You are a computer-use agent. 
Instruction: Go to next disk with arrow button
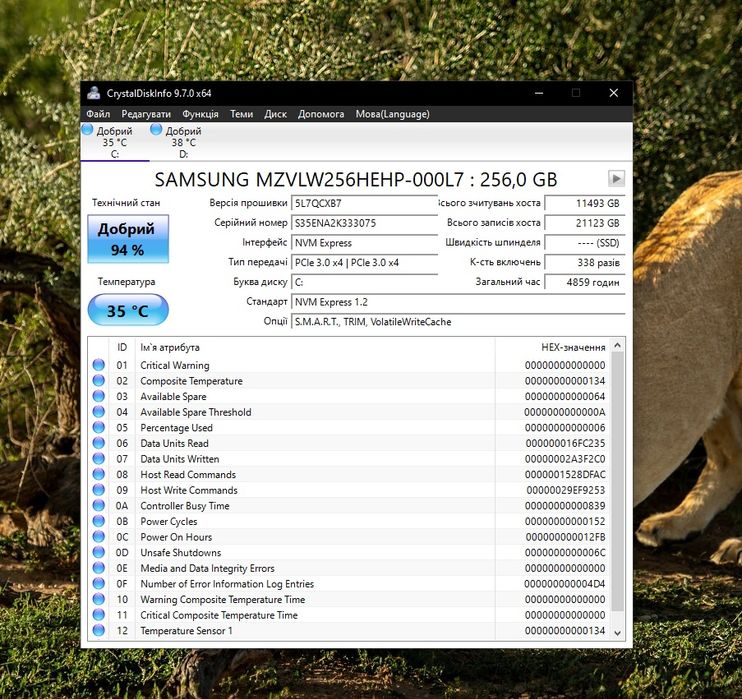tap(616, 179)
